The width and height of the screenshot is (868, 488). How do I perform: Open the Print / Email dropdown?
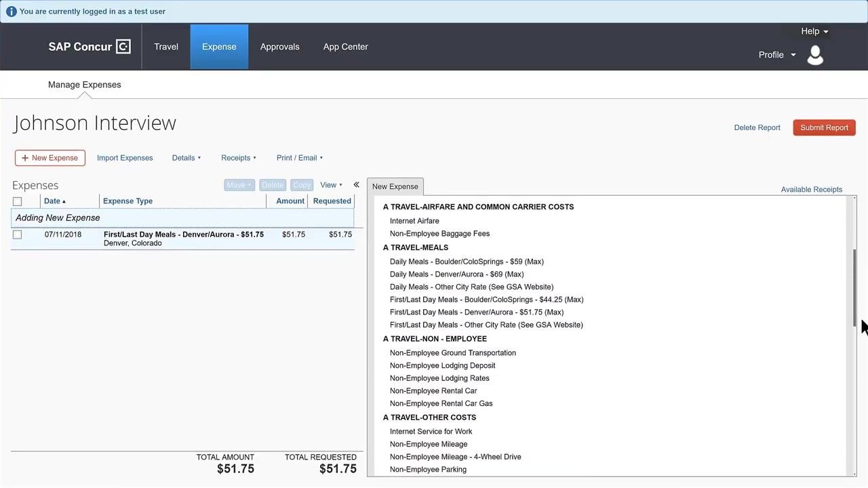point(300,158)
